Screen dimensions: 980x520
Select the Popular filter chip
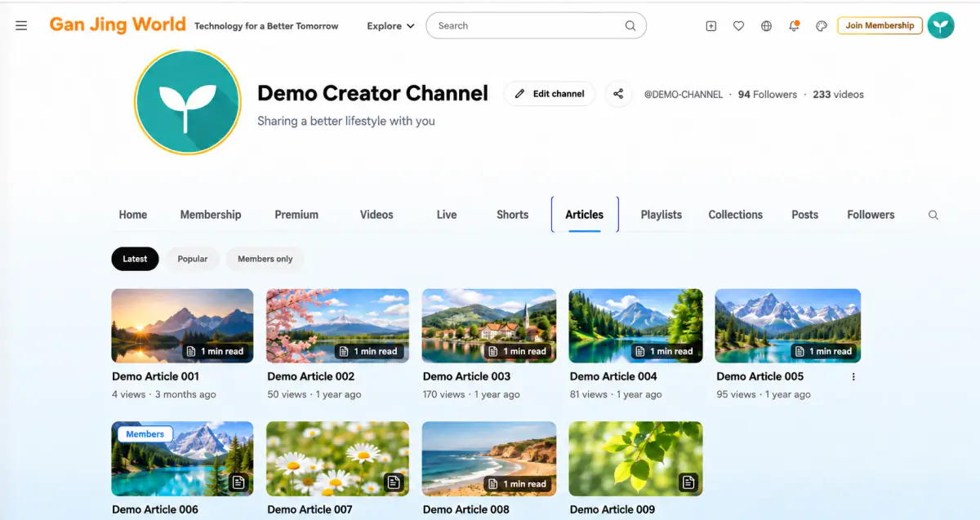tap(193, 259)
